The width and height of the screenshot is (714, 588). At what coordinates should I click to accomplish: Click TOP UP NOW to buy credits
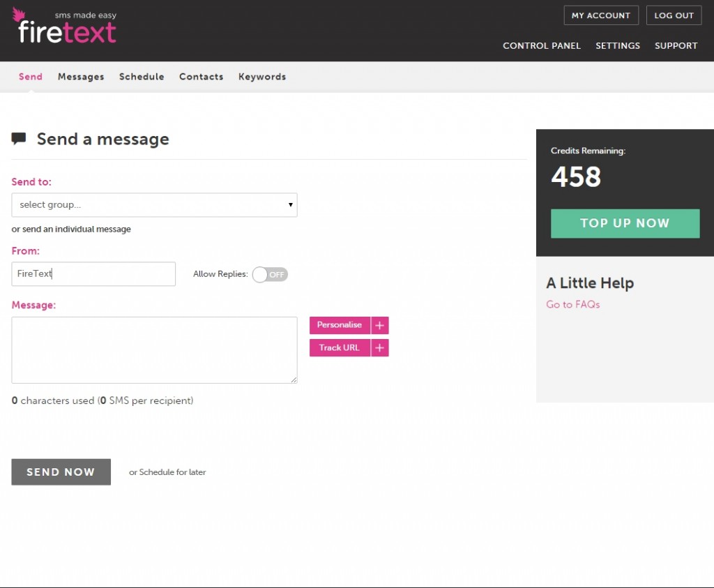click(625, 223)
